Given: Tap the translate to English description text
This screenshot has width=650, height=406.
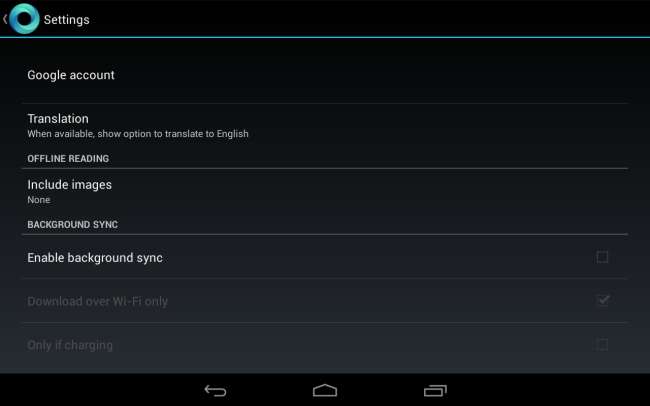Looking at the screenshot, I should 138,134.
